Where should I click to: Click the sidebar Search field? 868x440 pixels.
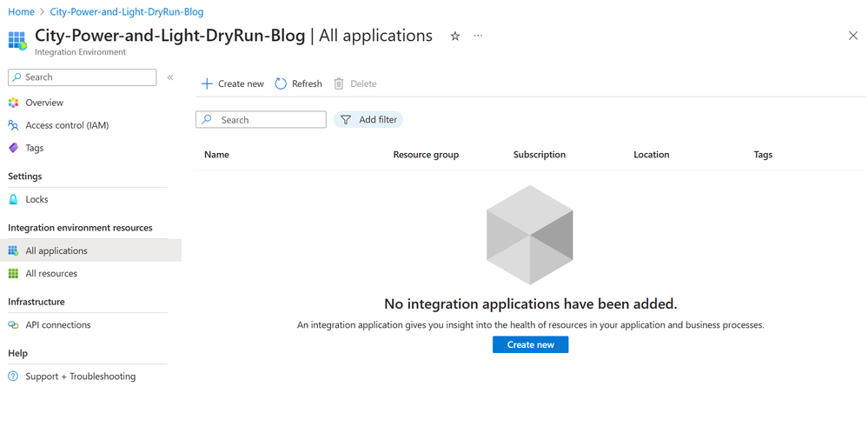(x=83, y=77)
